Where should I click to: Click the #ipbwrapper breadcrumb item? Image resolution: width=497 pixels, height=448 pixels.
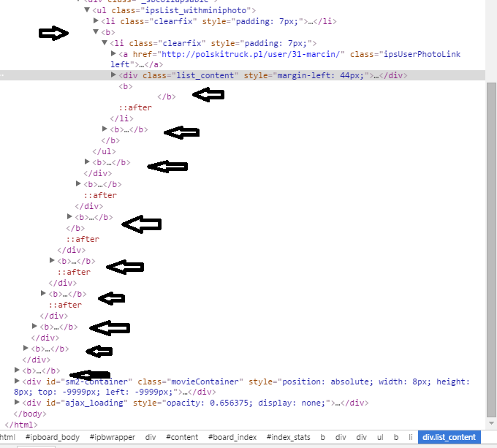pyautogui.click(x=112, y=437)
